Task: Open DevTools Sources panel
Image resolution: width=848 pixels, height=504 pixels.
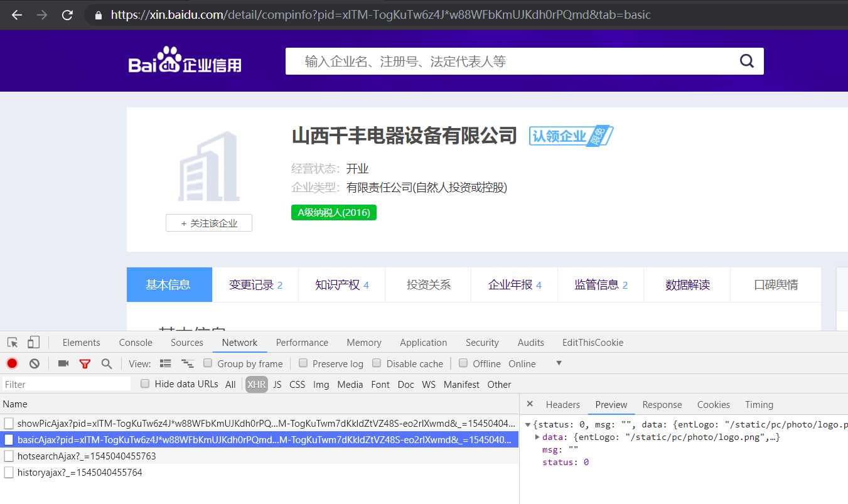Action: point(187,342)
